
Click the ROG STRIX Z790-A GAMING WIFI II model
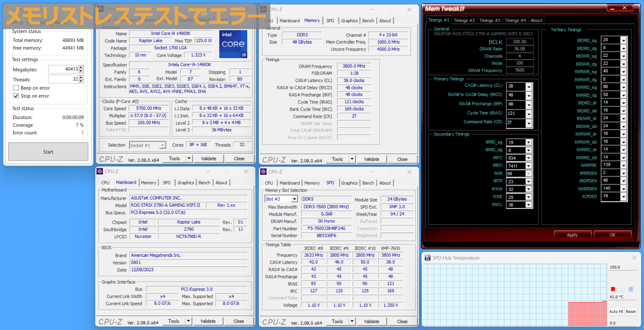click(x=167, y=205)
